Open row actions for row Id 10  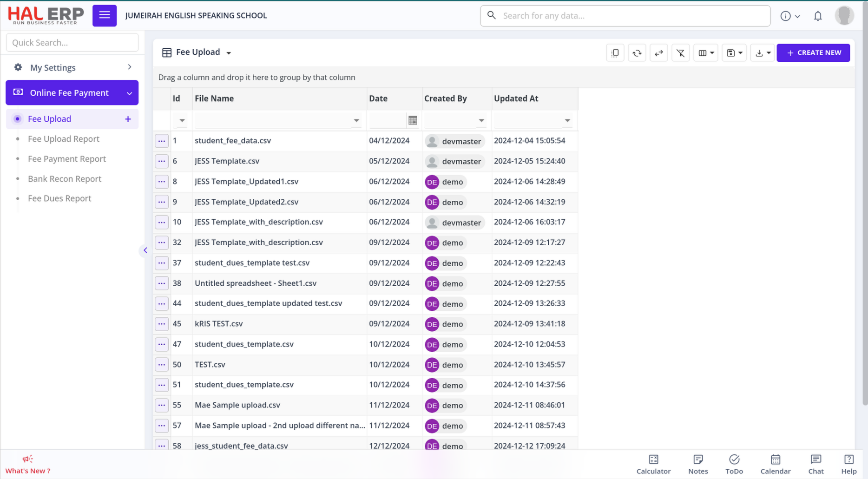pos(162,222)
